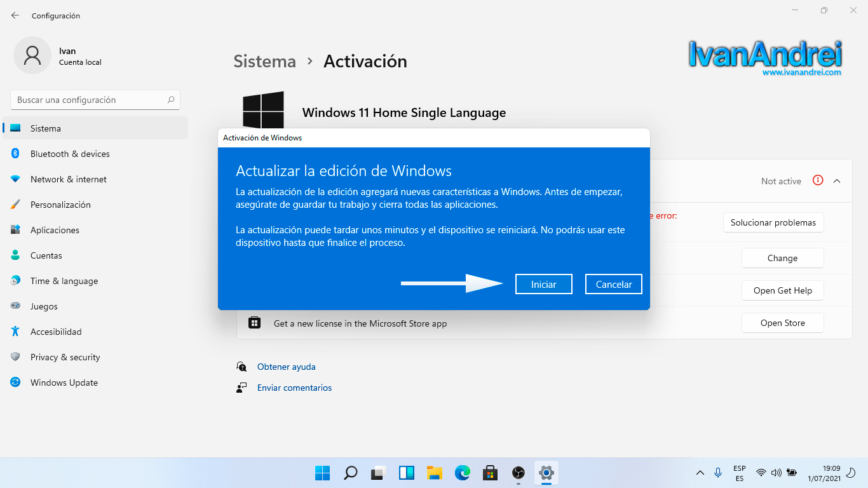Open Personalización settings

point(95,205)
